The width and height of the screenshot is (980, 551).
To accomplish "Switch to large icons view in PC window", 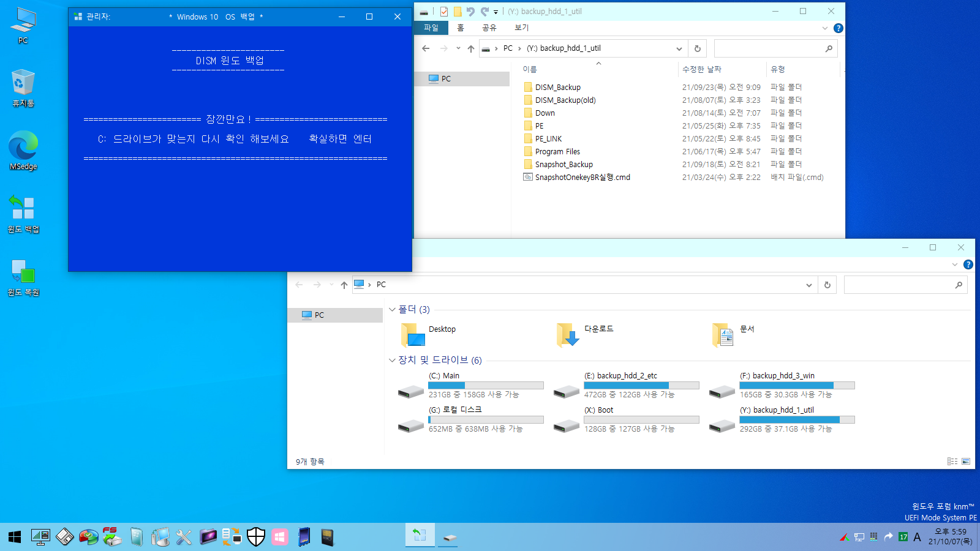I will pyautogui.click(x=966, y=461).
